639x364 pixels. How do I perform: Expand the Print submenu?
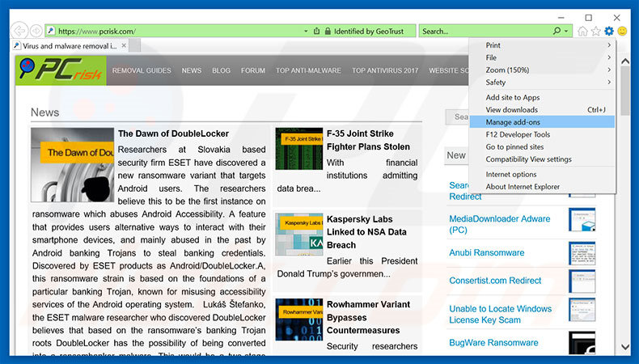click(x=542, y=45)
